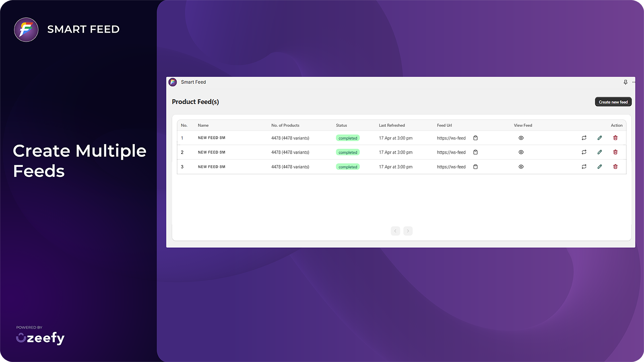Edit feed in row 2 with pencil
This screenshot has height=362, width=644.
point(600,152)
